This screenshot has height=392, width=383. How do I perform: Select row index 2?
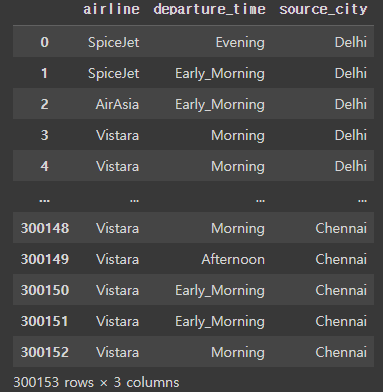(x=45, y=104)
